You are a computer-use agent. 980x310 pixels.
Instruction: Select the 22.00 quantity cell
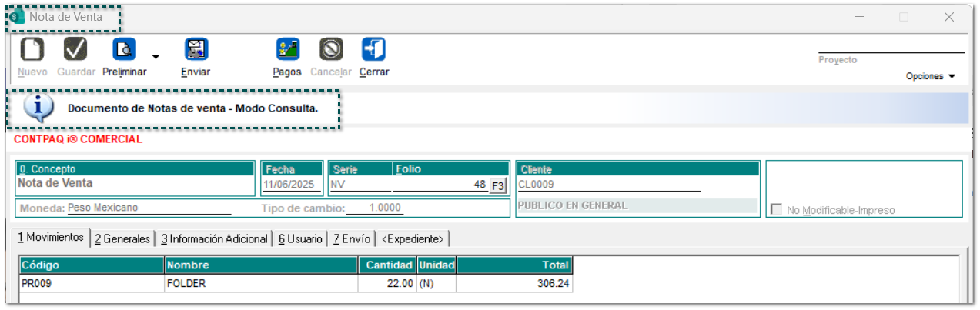point(387,283)
